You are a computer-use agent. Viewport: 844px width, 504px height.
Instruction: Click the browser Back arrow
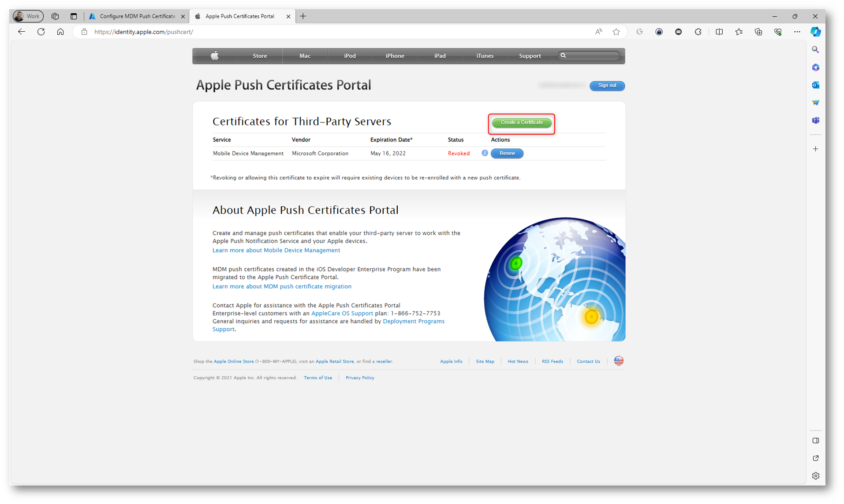[21, 32]
